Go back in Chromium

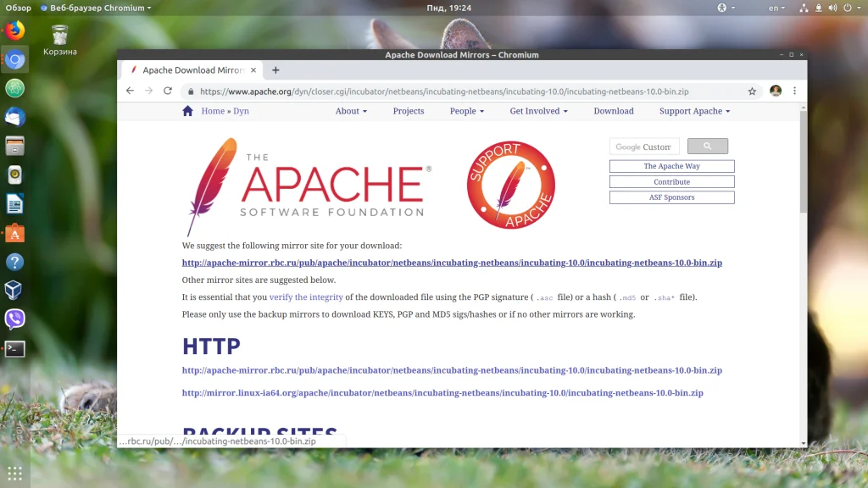[x=130, y=91]
